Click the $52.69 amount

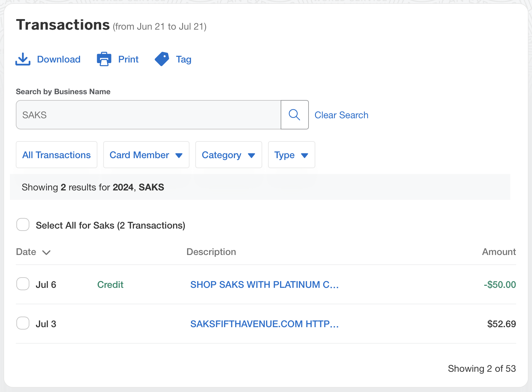click(501, 324)
